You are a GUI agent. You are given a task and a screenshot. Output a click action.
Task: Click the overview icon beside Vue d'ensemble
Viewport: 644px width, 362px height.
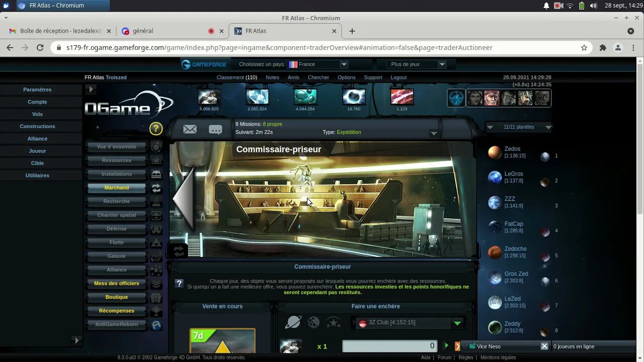tap(156, 147)
